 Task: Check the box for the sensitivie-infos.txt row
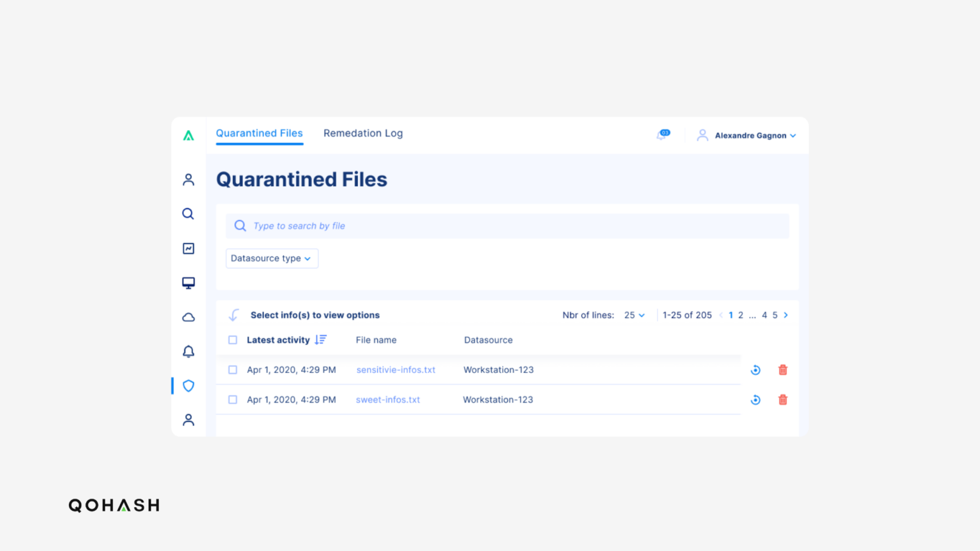tap(233, 370)
